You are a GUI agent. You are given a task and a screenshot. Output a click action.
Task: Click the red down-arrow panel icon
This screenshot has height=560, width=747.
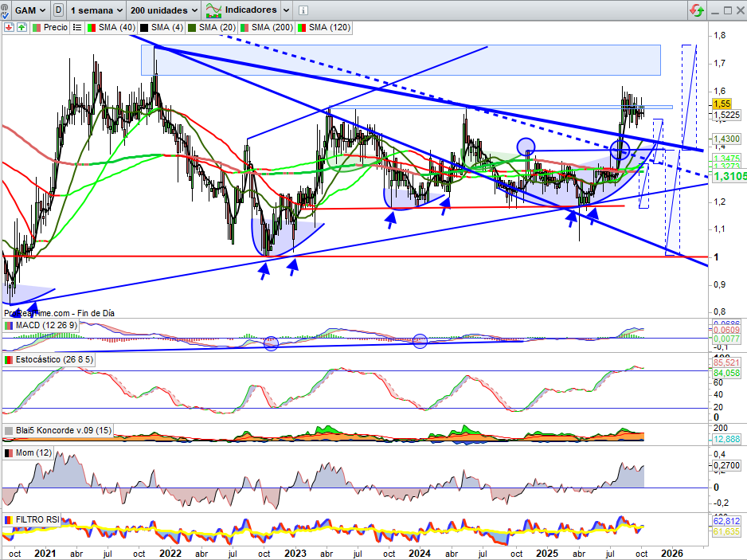pos(7,27)
